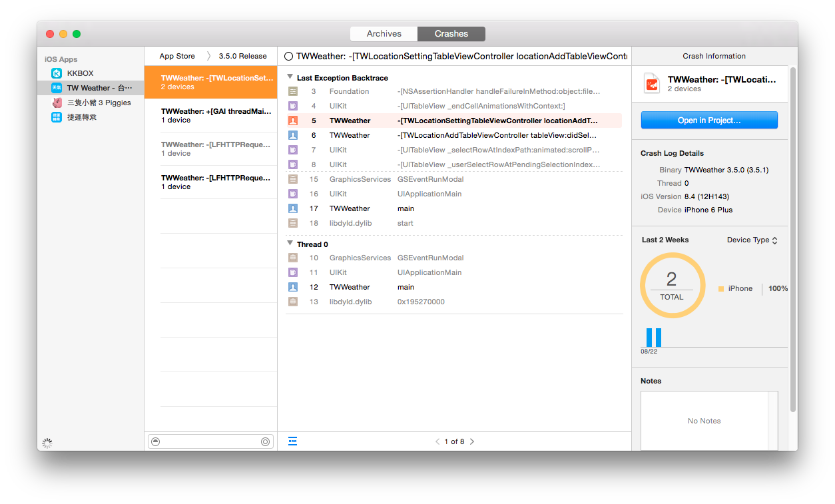Image resolution: width=835 pixels, height=504 pixels.
Task: Click the Foundation frame 3 icon
Action: (293, 91)
